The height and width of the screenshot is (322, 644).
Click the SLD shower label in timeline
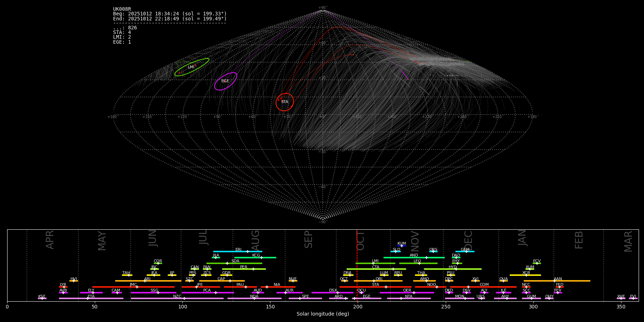click(x=396, y=250)
